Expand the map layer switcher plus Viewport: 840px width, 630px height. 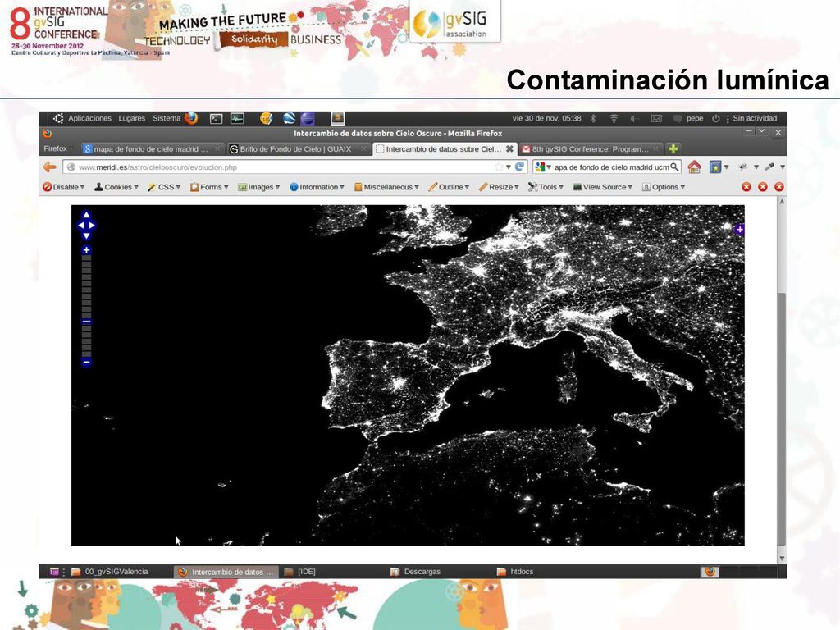pos(739,230)
